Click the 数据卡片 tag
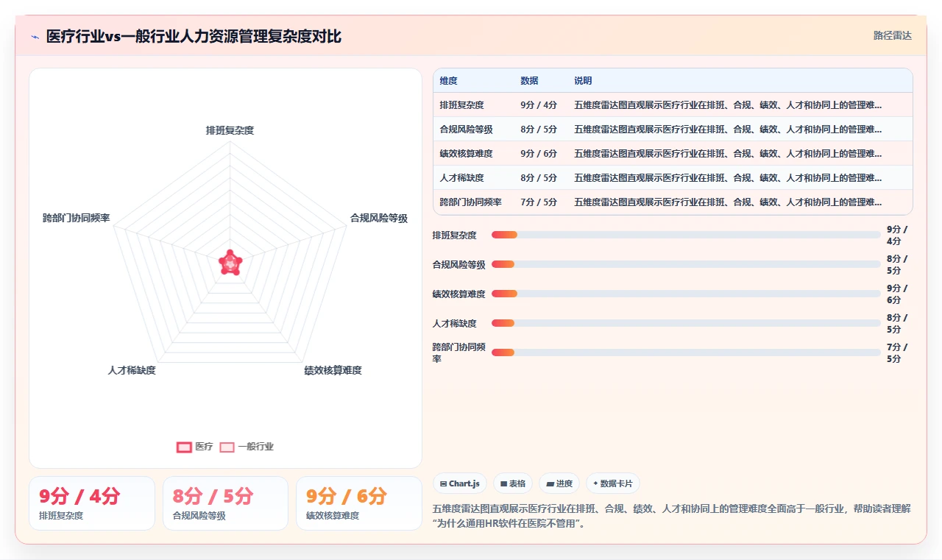Screen dimensions: 942x560 [x=613, y=483]
